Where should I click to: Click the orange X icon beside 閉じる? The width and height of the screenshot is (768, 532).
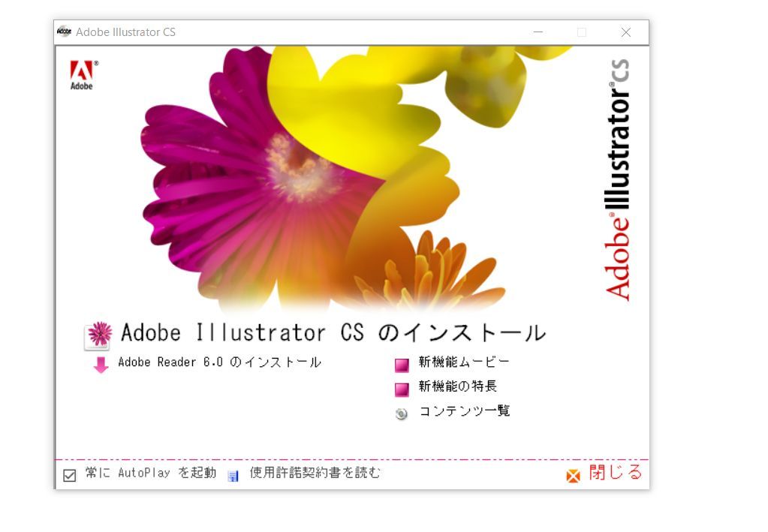(x=573, y=476)
